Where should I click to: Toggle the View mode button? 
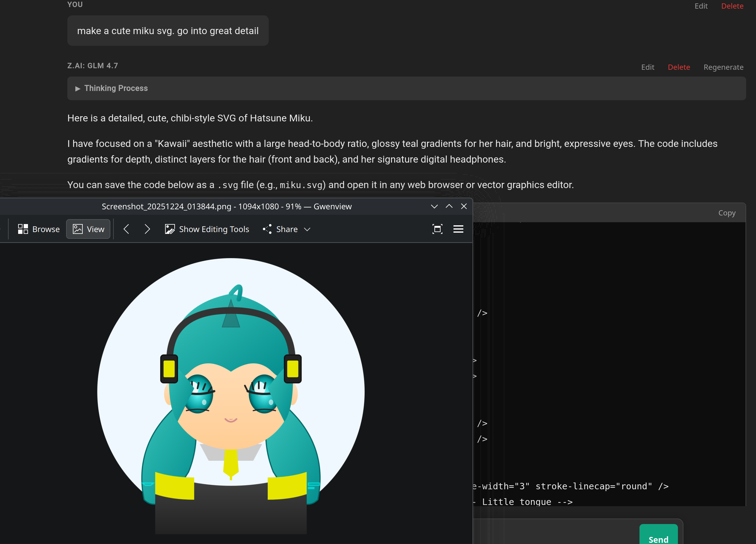(x=88, y=229)
